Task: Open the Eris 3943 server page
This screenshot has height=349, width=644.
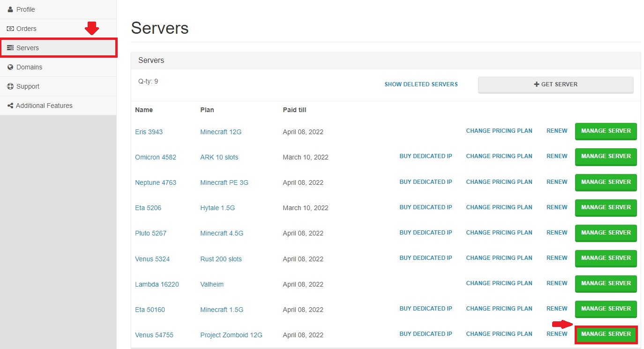Action: click(149, 132)
